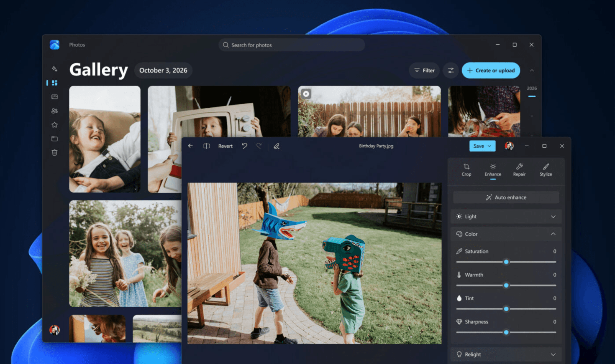The height and width of the screenshot is (364, 615).
Task: Switch to the Repair tab
Action: tap(519, 170)
